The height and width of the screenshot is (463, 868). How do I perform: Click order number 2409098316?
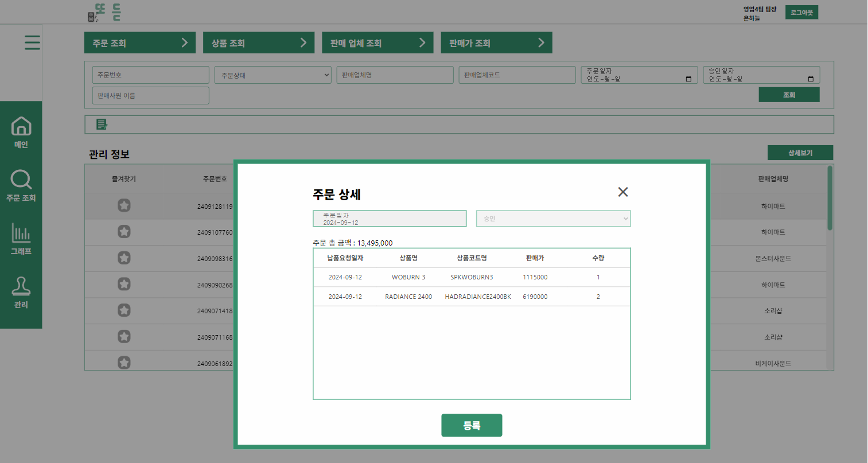click(x=215, y=259)
